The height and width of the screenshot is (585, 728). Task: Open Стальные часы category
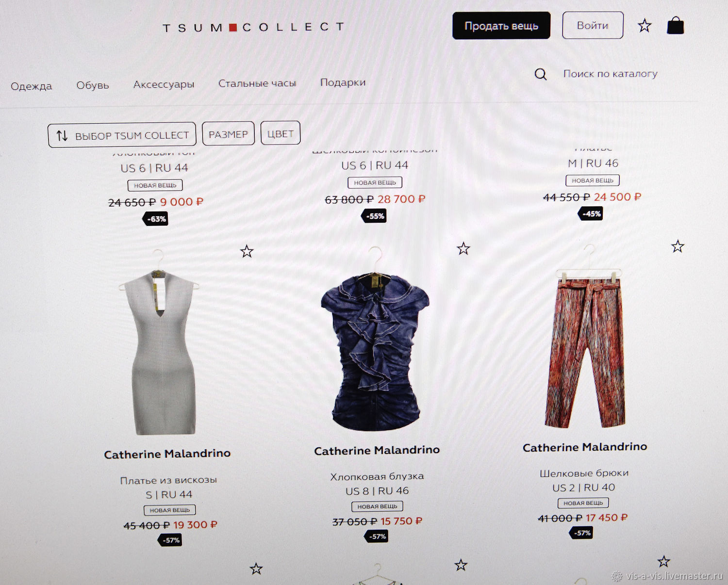coord(257,83)
